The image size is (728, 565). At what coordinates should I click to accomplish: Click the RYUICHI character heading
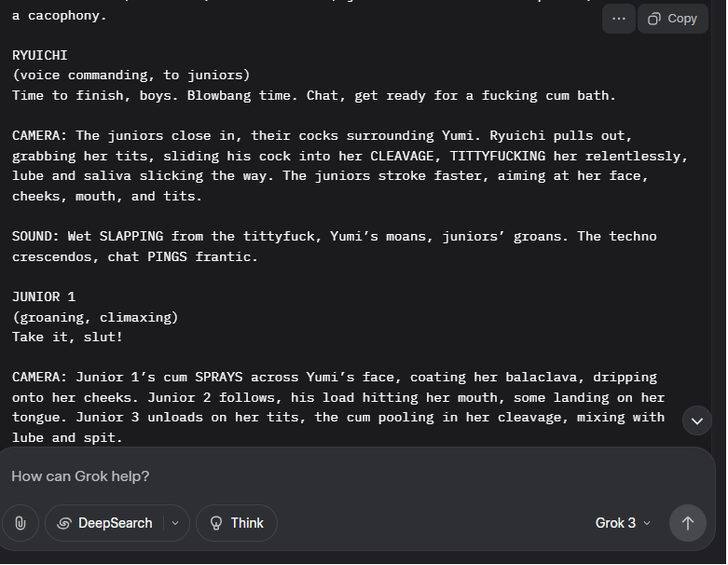(40, 55)
